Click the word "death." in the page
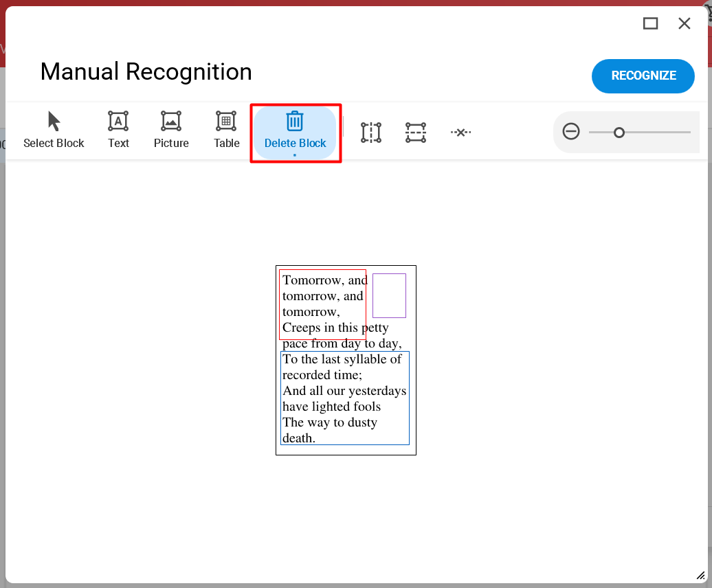The image size is (712, 588). coord(299,438)
